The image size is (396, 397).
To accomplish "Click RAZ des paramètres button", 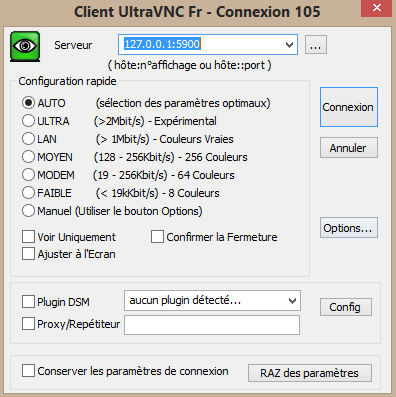I will pos(310,373).
